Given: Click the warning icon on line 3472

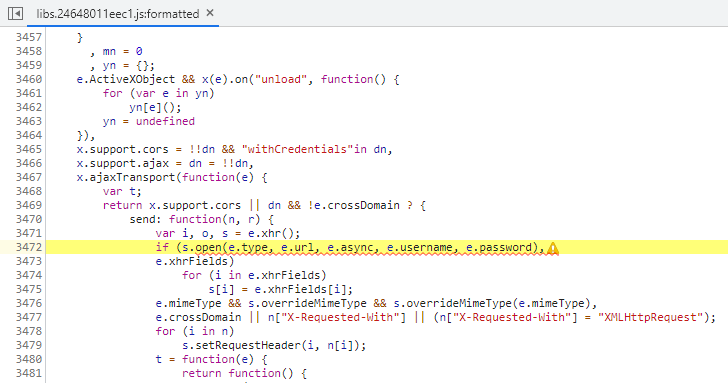Looking at the screenshot, I should [x=552, y=248].
